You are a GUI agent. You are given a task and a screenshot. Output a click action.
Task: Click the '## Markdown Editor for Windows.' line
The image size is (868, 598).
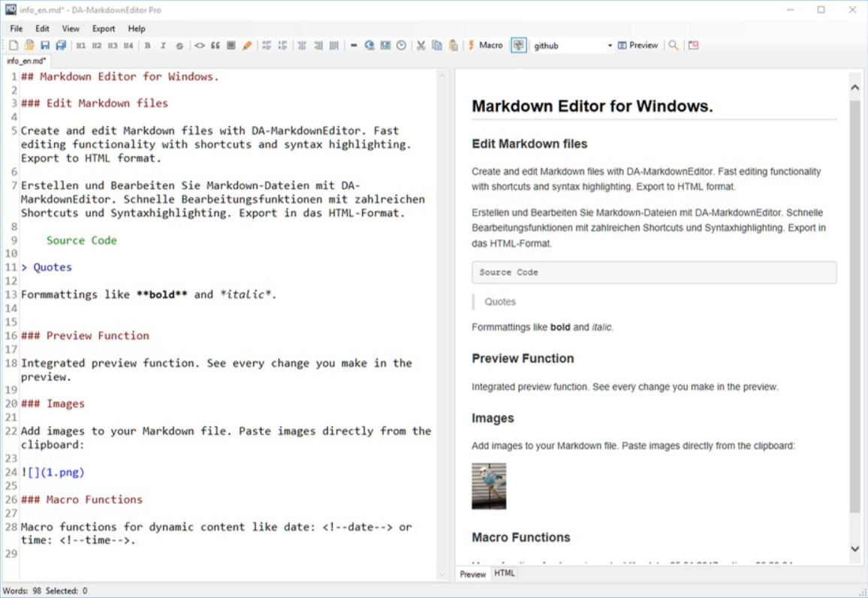coord(119,77)
